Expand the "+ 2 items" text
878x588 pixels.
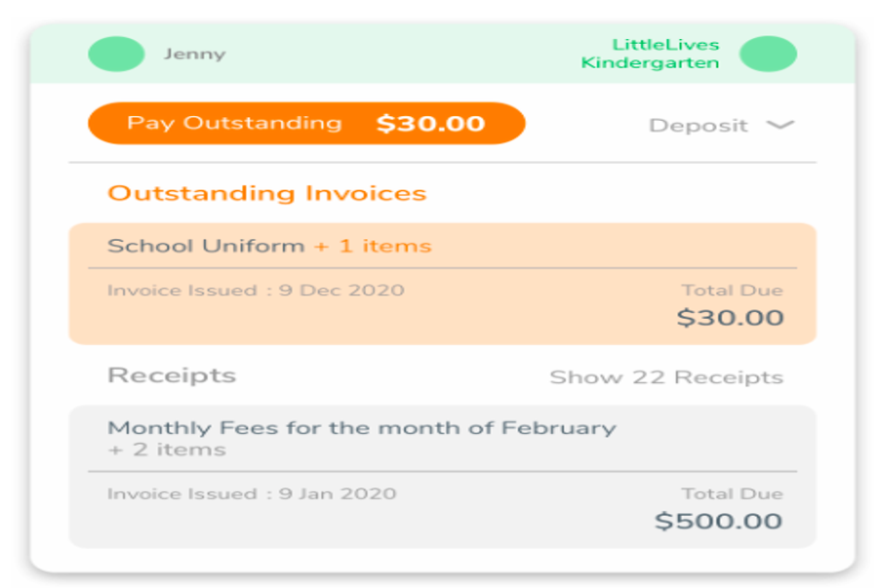[x=167, y=450]
